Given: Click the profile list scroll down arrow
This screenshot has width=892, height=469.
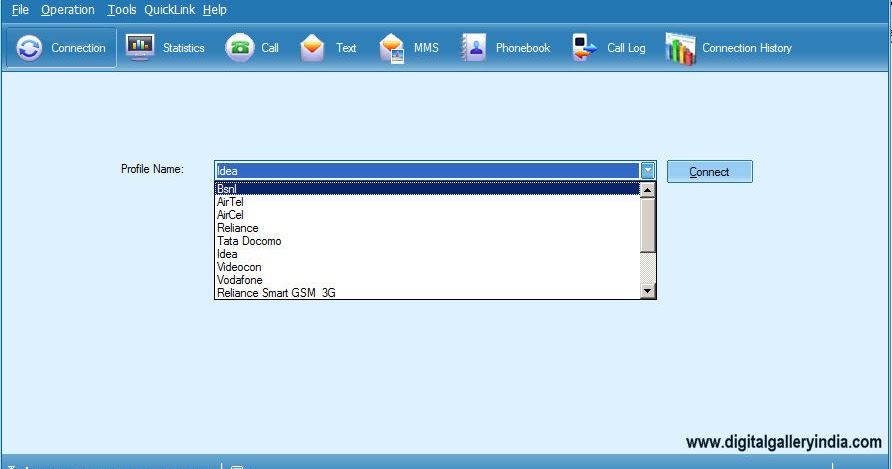Looking at the screenshot, I should (647, 291).
